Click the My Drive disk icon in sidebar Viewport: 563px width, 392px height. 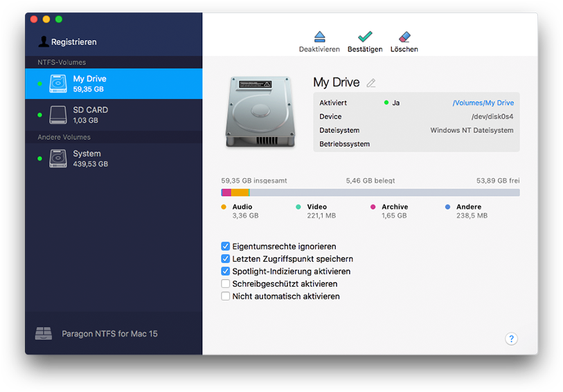pyautogui.click(x=57, y=84)
